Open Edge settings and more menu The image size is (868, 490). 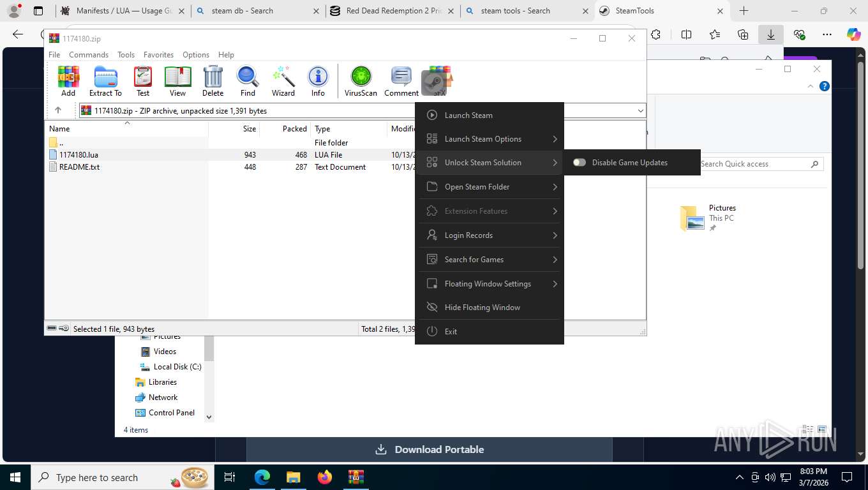pyautogui.click(x=827, y=34)
